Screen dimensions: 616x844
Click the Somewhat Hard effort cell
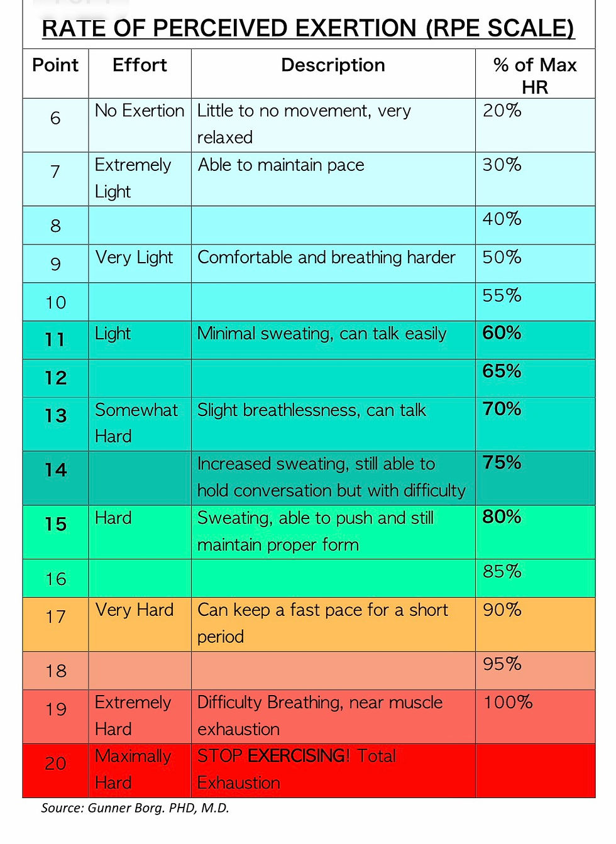(x=140, y=424)
